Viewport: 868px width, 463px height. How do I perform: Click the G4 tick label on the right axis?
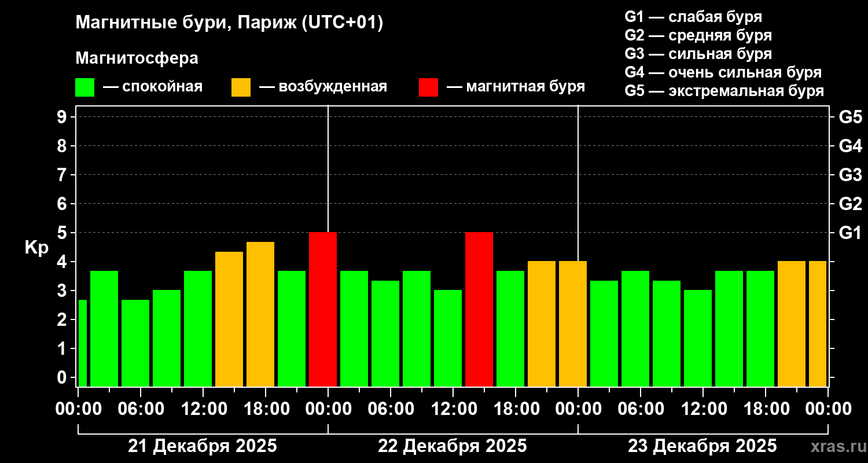851,146
